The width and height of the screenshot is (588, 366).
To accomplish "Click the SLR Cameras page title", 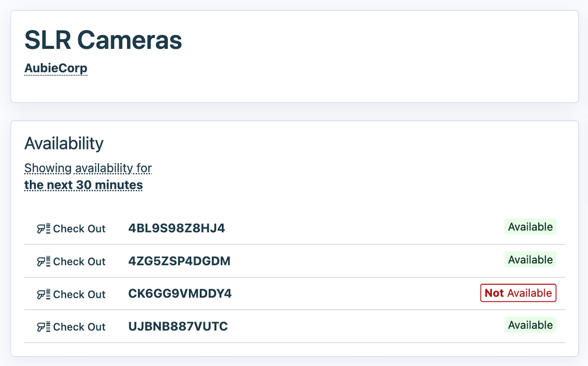I will point(103,40).
